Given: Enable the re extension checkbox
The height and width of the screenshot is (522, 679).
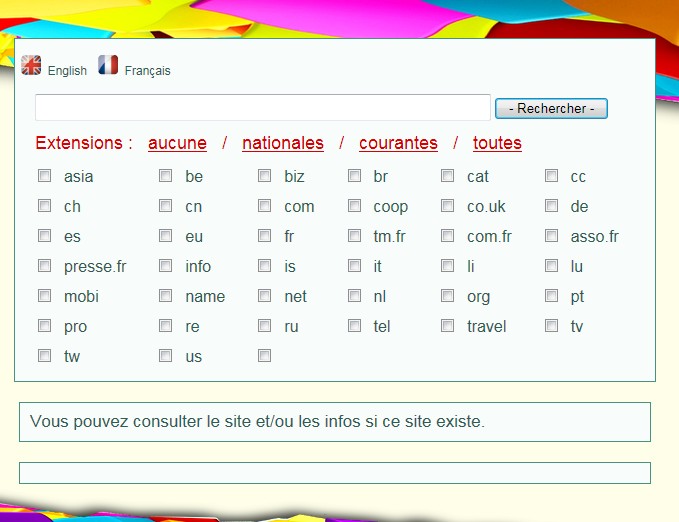Looking at the screenshot, I should 165,326.
